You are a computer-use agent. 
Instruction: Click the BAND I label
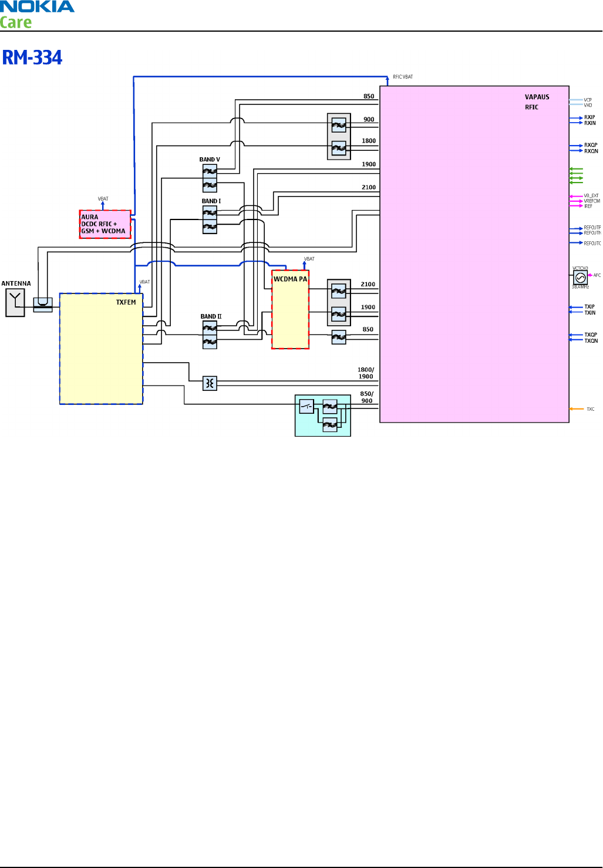(x=211, y=201)
